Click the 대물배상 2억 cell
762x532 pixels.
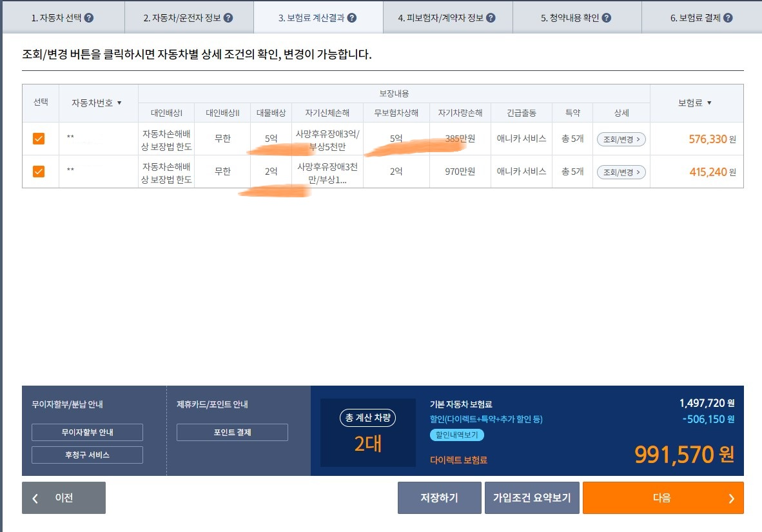271,172
